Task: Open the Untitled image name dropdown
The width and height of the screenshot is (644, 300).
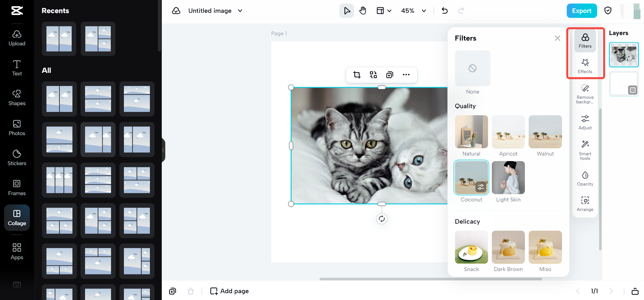Action: click(x=240, y=11)
